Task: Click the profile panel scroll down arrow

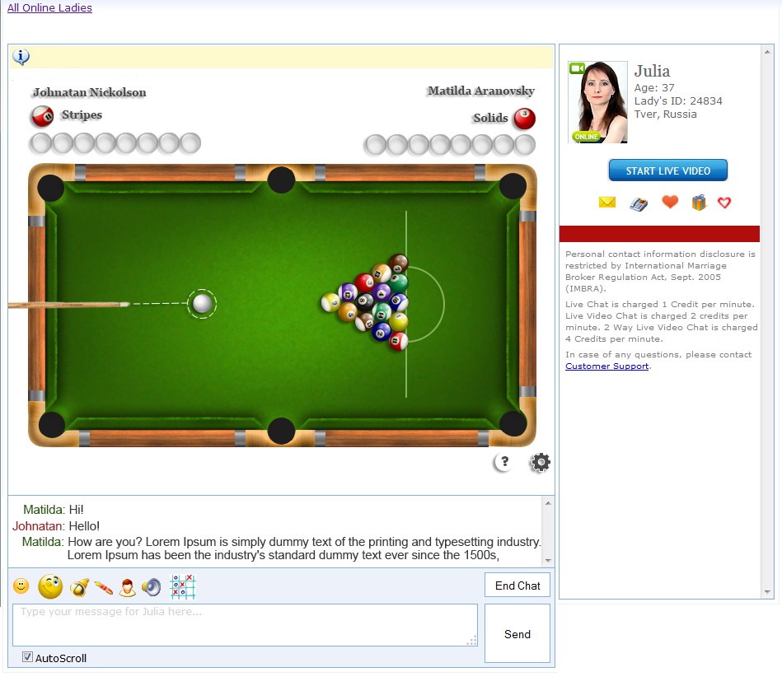Action: pos(767,592)
